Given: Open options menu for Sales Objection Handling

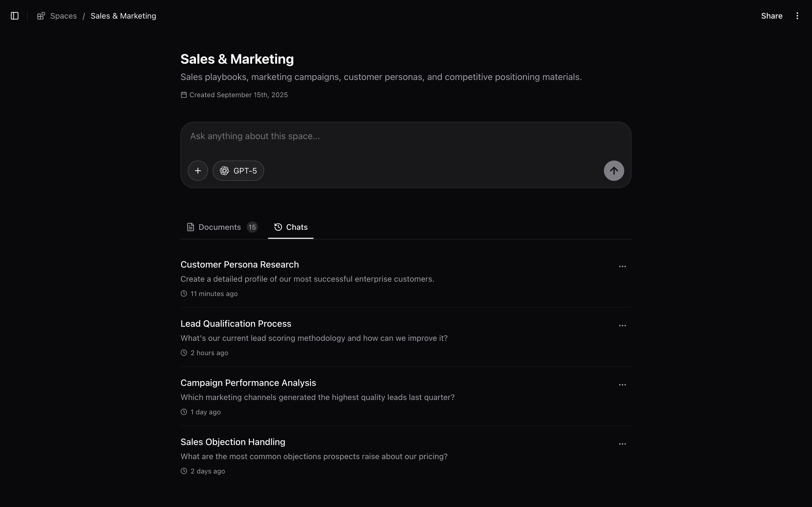Looking at the screenshot, I should [x=622, y=443].
